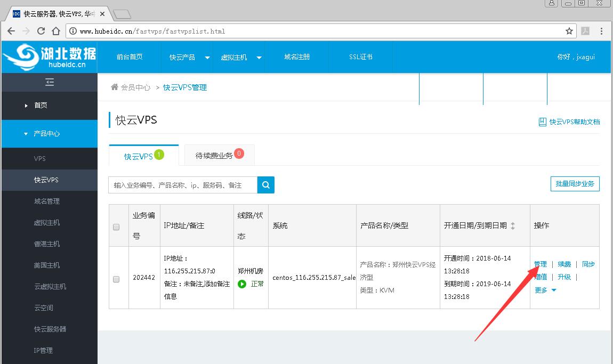Open 快云VPS in the sidebar
Viewport: 613px width, 364px height.
coord(50,180)
